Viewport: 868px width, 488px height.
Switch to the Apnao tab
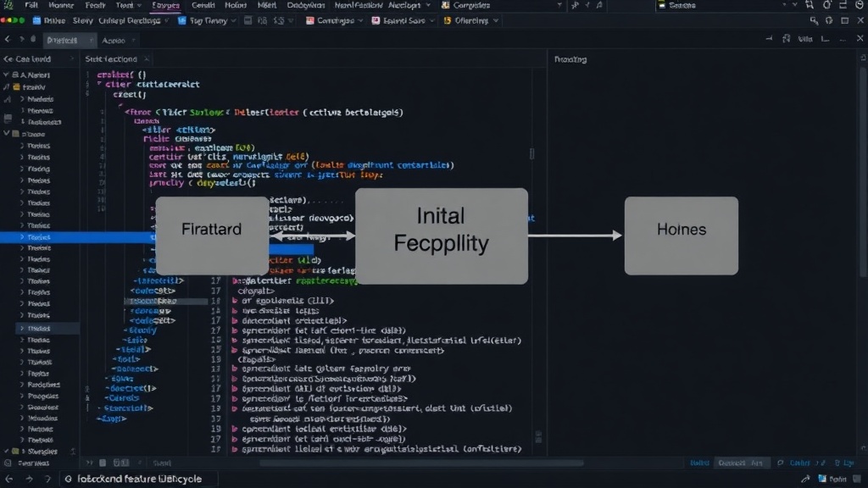click(114, 41)
